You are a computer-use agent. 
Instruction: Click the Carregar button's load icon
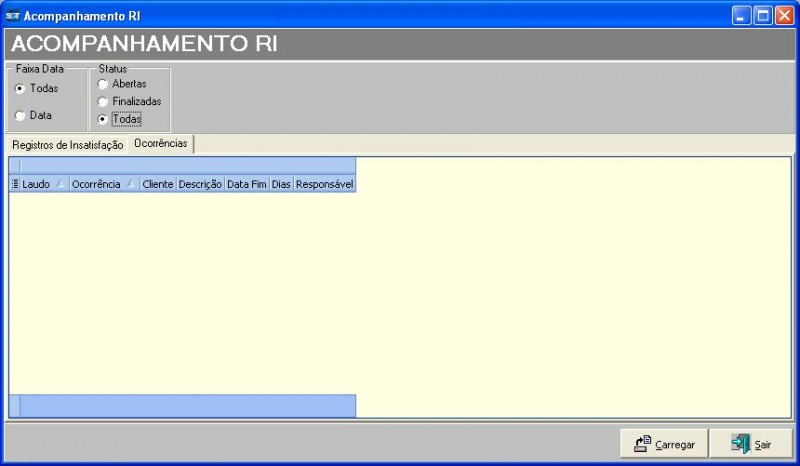642,444
